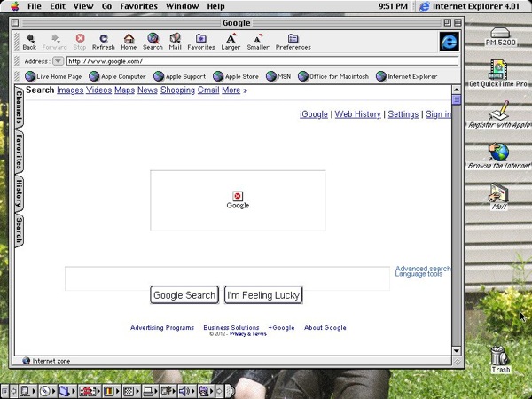The width and height of the screenshot is (532, 399).
Task: Open the Live Home Page links bar shortcut
Action: tap(53, 76)
